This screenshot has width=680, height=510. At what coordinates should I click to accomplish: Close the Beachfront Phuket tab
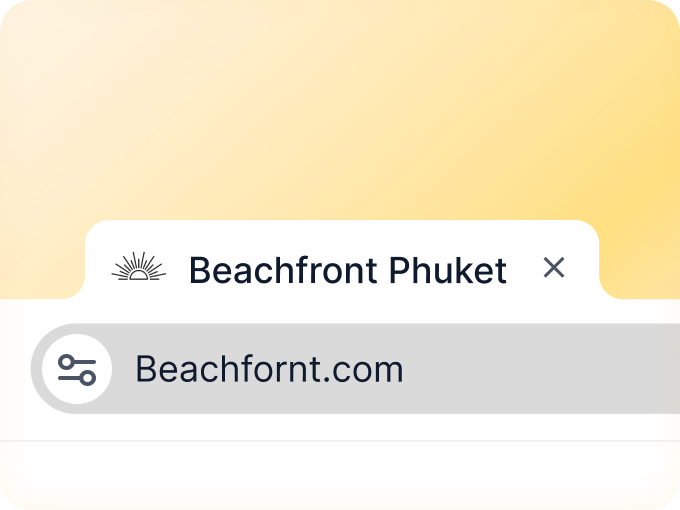point(553,267)
